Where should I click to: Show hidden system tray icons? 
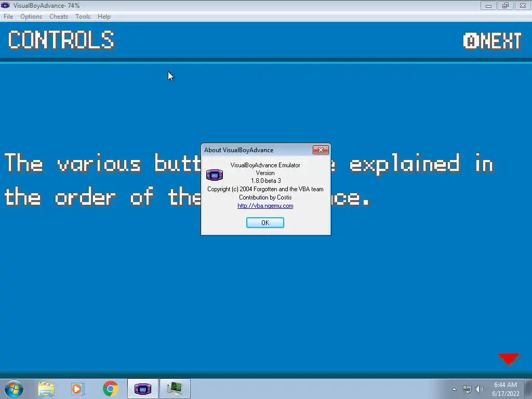tap(454, 389)
